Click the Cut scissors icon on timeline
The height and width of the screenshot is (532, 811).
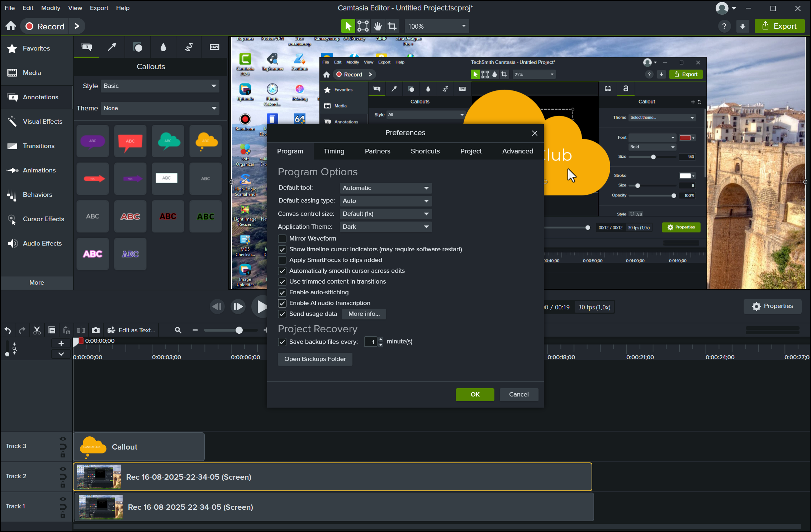pos(37,330)
